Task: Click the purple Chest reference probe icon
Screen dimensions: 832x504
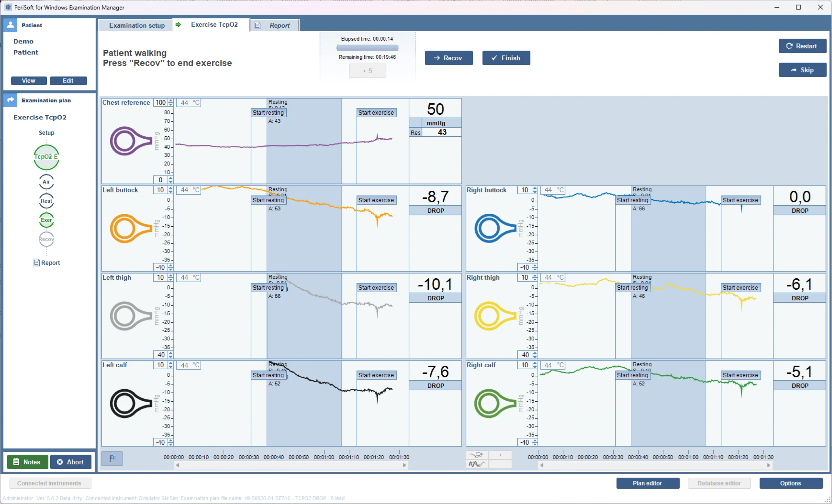Action: click(131, 141)
